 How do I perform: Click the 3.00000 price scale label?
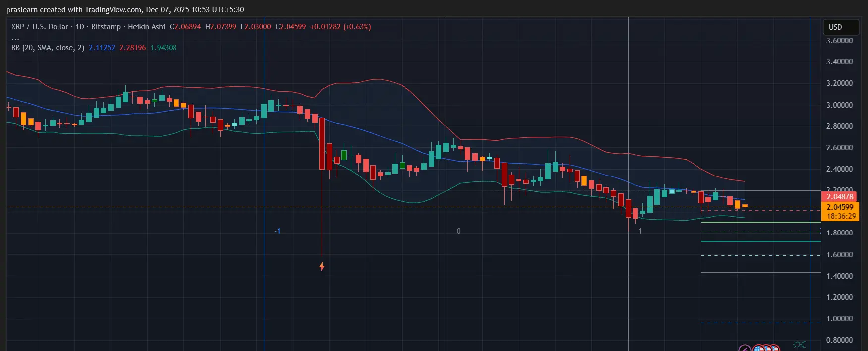839,105
